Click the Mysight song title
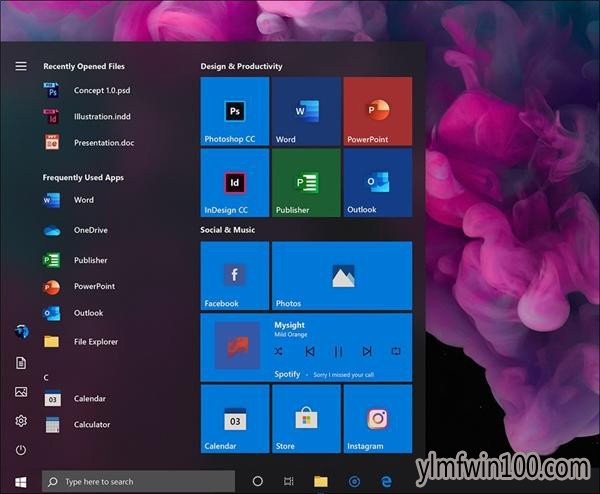600x494 pixels. (x=289, y=325)
